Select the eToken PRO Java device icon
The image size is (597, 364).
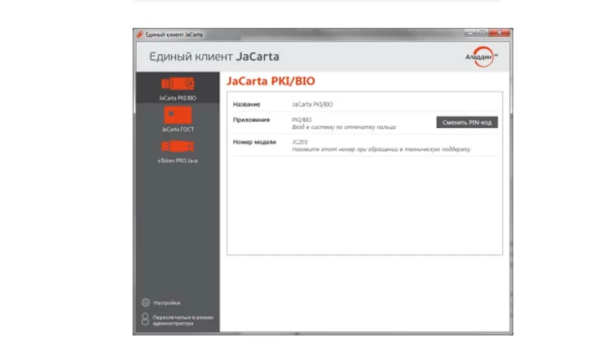click(177, 147)
